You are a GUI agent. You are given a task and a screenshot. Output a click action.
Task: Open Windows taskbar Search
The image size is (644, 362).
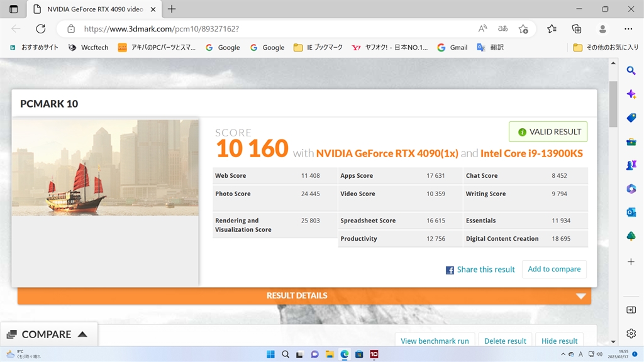pyautogui.click(x=286, y=354)
